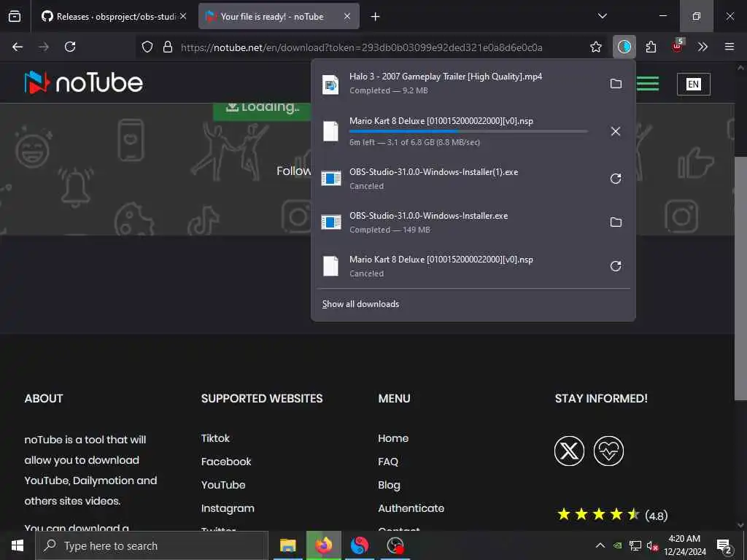Viewport: 747px width, 560px height.
Task: Open the Facebook supported website link
Action: tap(226, 462)
